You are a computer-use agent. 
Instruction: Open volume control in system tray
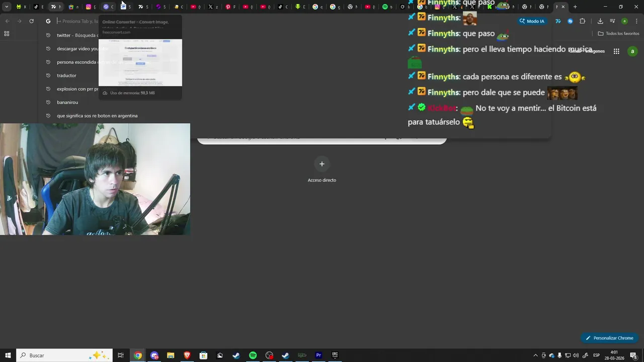point(576,355)
